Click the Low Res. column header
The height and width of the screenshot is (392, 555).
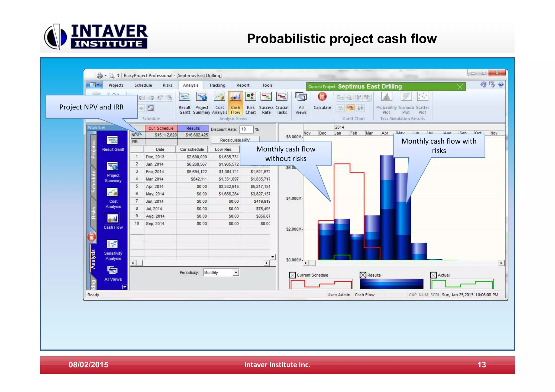(224, 149)
